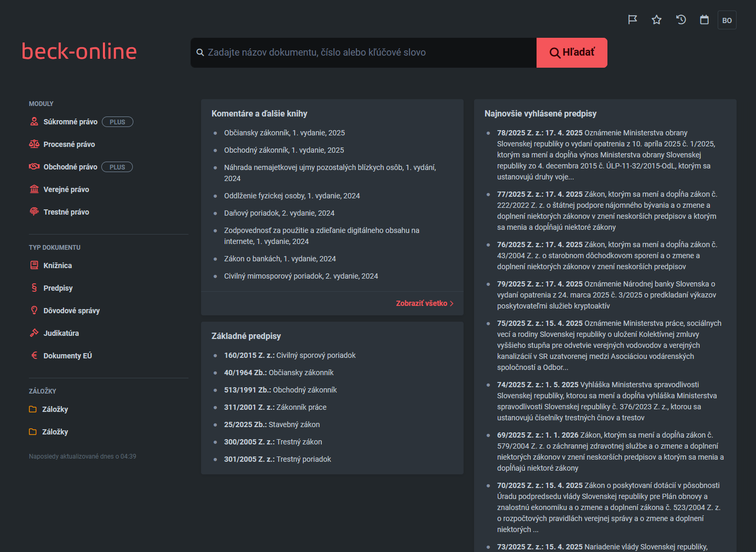The width and height of the screenshot is (756, 552).
Task: Click the flag icon in top bar
Action: tap(633, 20)
